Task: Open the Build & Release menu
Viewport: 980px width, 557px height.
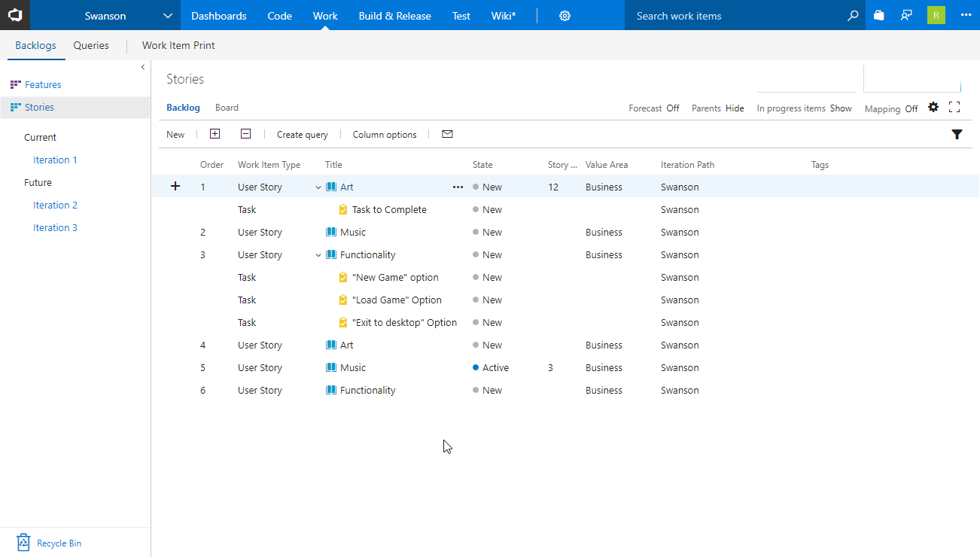Action: pos(394,14)
